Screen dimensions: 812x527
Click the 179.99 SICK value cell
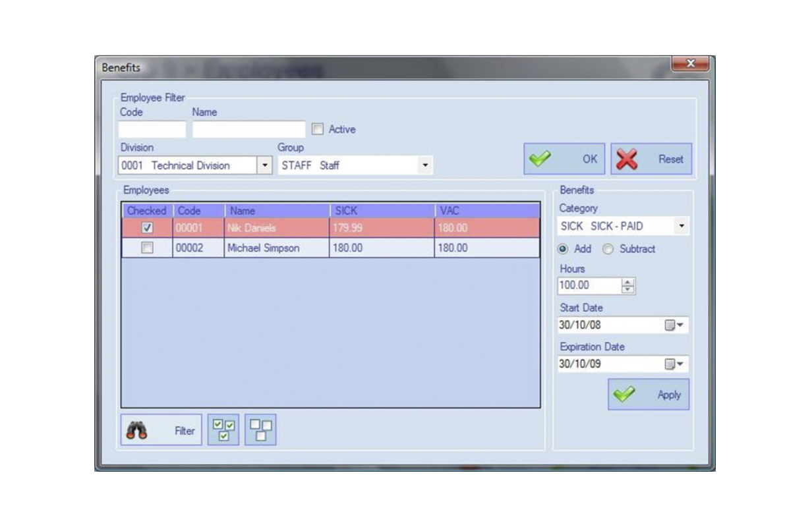382,229
